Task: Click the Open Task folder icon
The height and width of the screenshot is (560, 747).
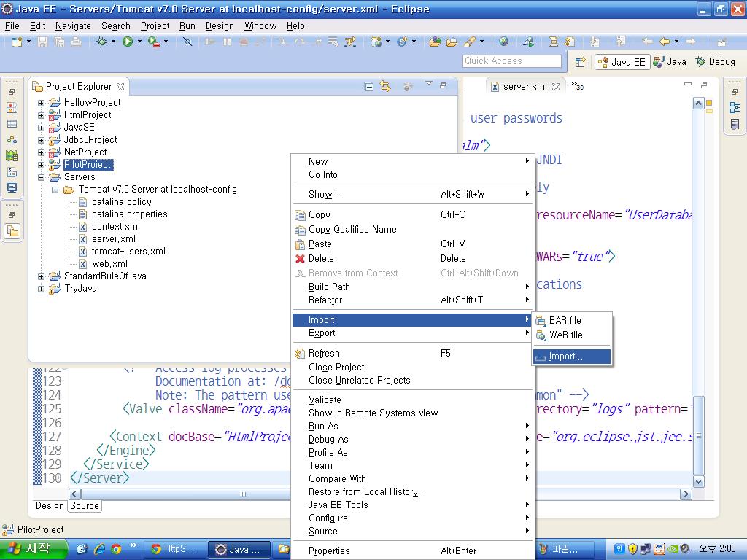Action: (452, 42)
